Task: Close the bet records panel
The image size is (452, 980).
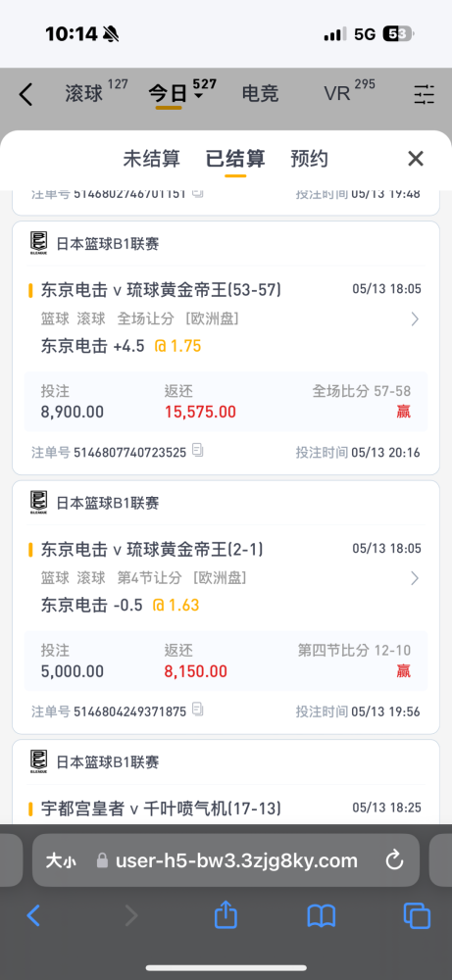Action: [x=416, y=159]
